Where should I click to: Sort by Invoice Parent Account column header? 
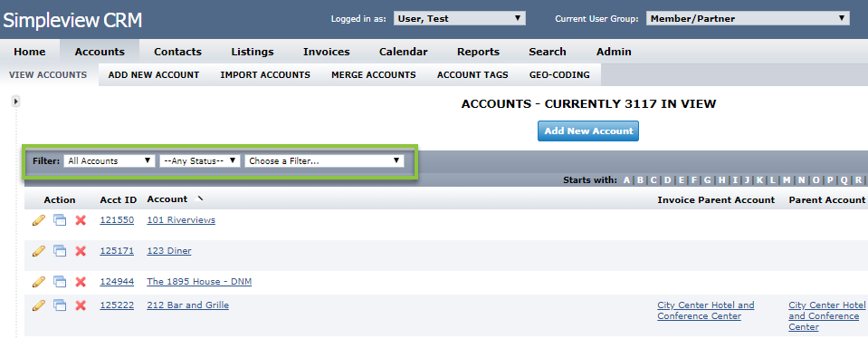pyautogui.click(x=716, y=200)
